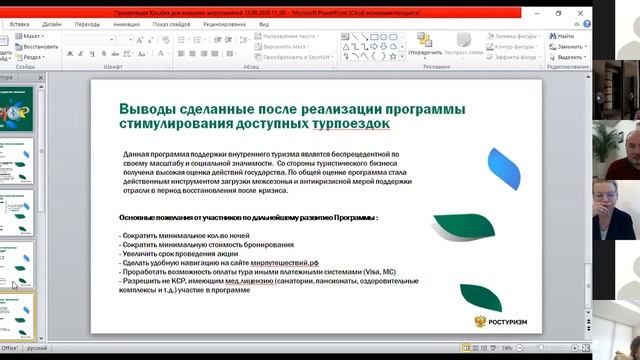Click the мирпутешествий.рф text on slide
Image resolution: width=640 pixels, height=360 pixels.
(284, 263)
